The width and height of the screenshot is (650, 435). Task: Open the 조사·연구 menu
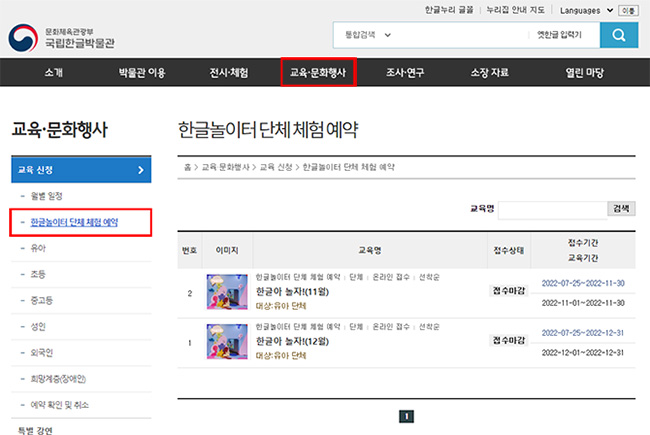click(x=405, y=73)
